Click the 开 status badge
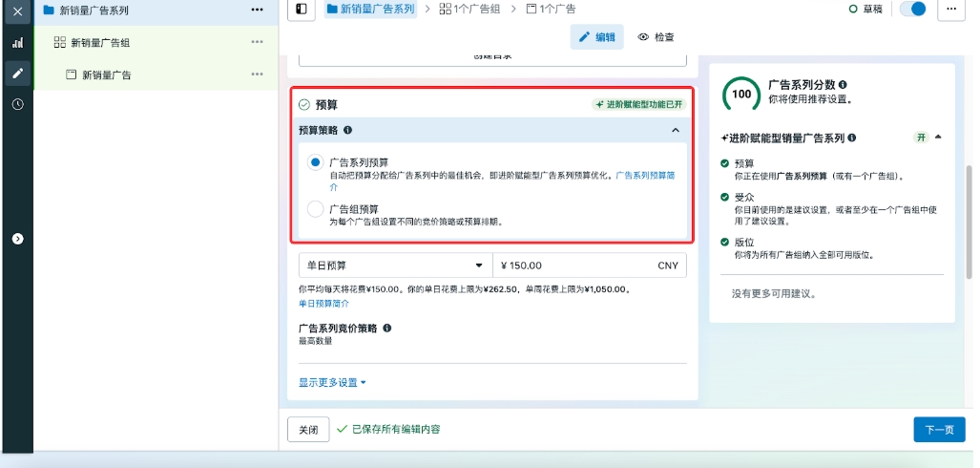The image size is (980, 468). coord(921,138)
